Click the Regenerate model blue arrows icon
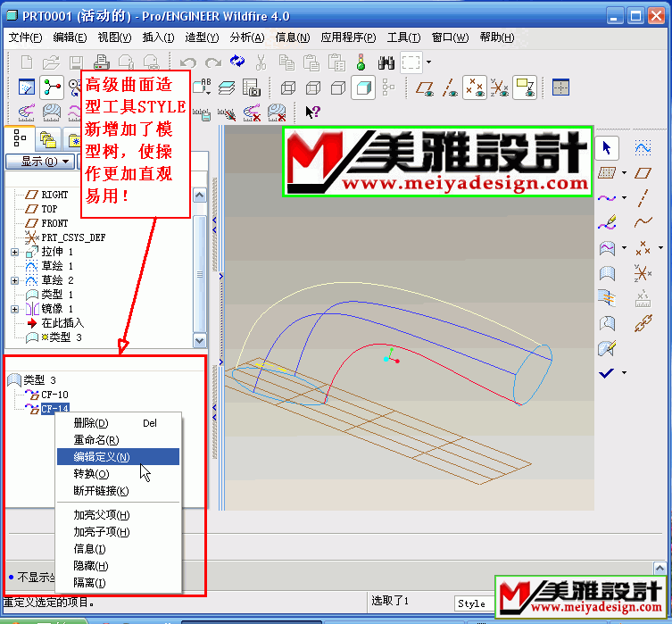Image resolution: width=672 pixels, height=624 pixels. [237, 62]
